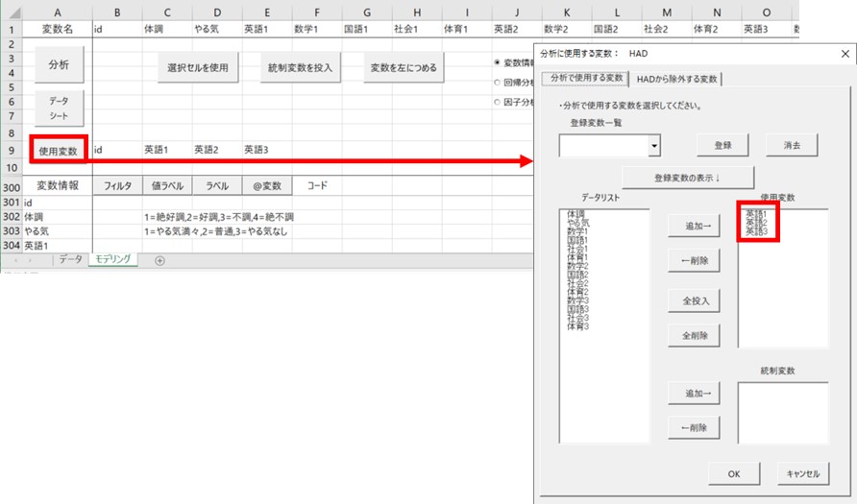
Task: Select the 回帰分析 radio option
Action: point(497,83)
